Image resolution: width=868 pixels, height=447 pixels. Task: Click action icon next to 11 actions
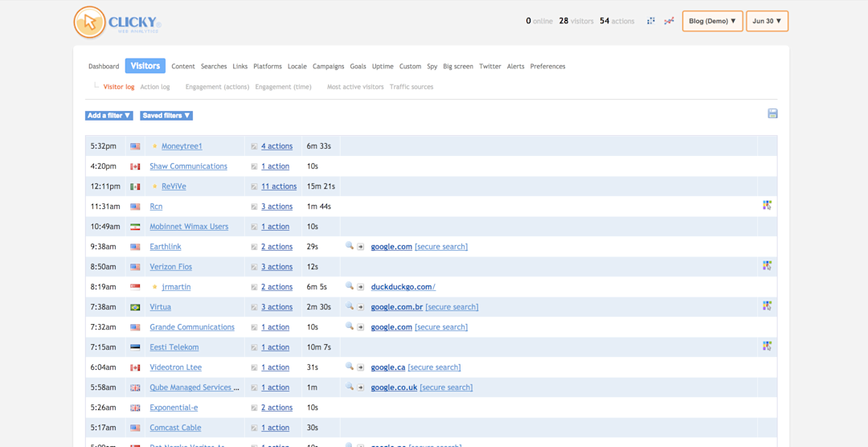[x=254, y=187]
